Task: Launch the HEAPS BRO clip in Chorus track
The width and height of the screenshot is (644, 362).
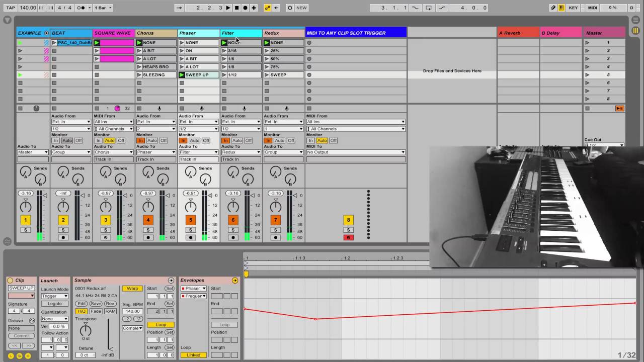Action: pos(139,67)
